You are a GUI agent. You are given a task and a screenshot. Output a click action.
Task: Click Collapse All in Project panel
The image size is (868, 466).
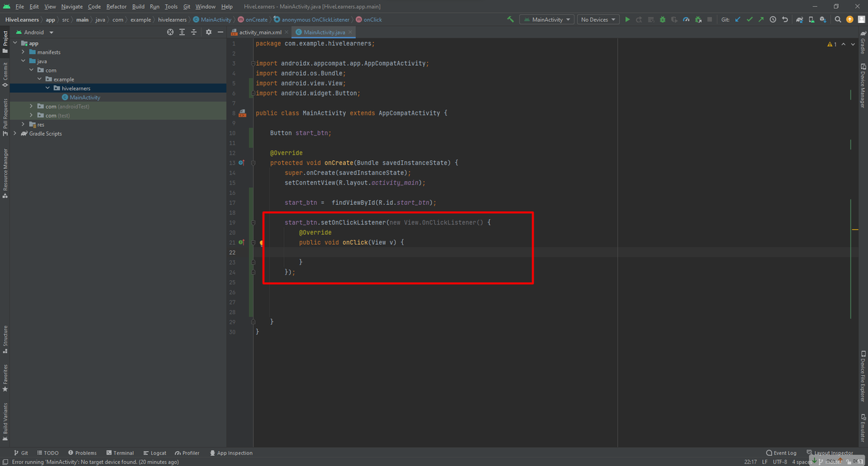pyautogui.click(x=194, y=32)
